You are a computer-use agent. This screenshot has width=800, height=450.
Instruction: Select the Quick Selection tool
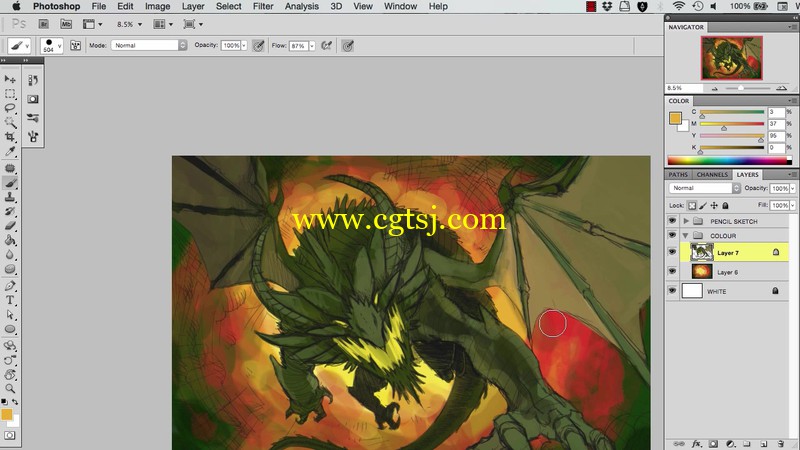[x=10, y=122]
